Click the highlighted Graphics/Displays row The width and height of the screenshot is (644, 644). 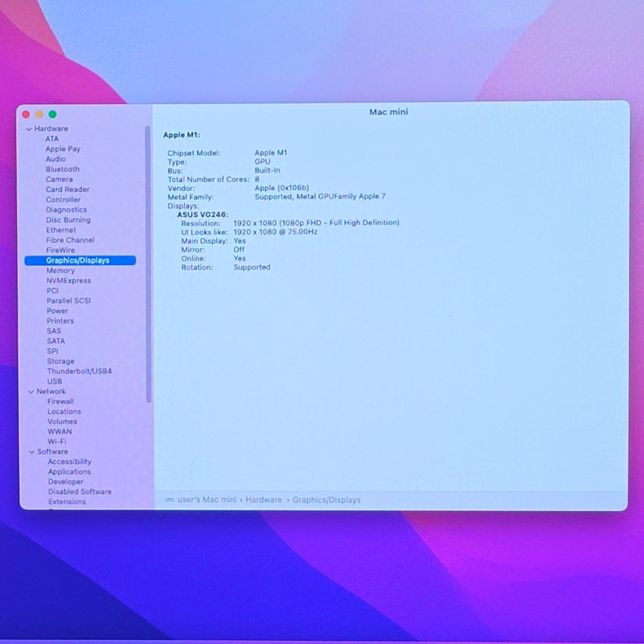coord(80,260)
